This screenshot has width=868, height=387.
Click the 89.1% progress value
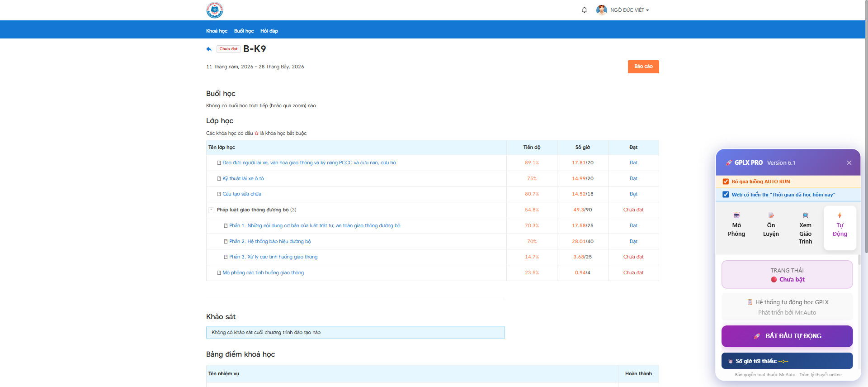[532, 162]
